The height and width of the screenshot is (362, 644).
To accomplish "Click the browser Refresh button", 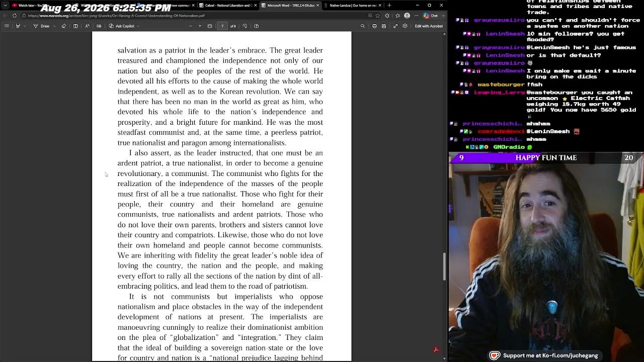I will point(14,16).
